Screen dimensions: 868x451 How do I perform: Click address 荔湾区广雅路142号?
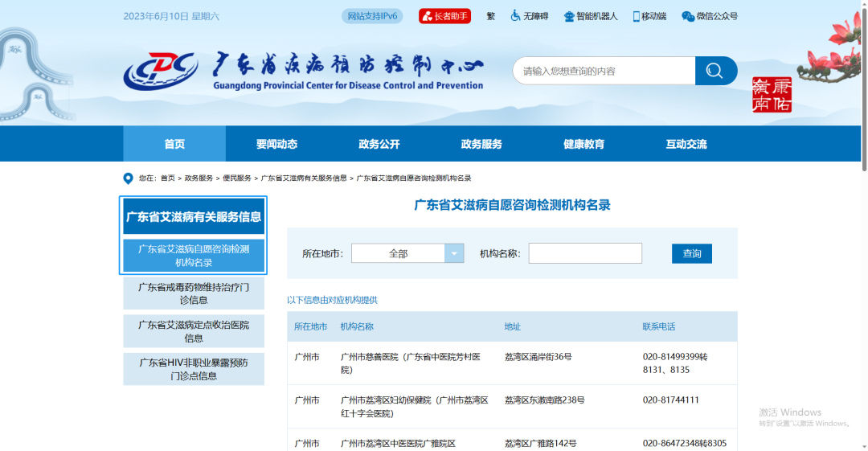540,443
